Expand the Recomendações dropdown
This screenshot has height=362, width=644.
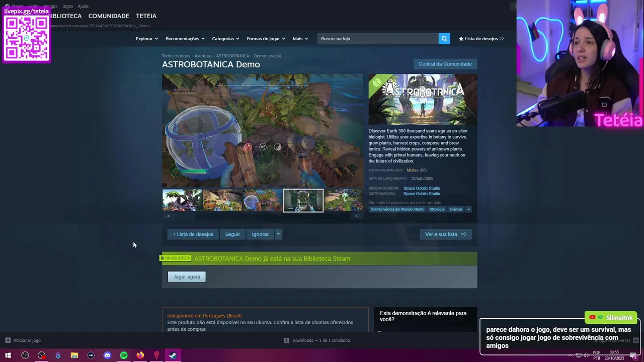click(x=185, y=39)
